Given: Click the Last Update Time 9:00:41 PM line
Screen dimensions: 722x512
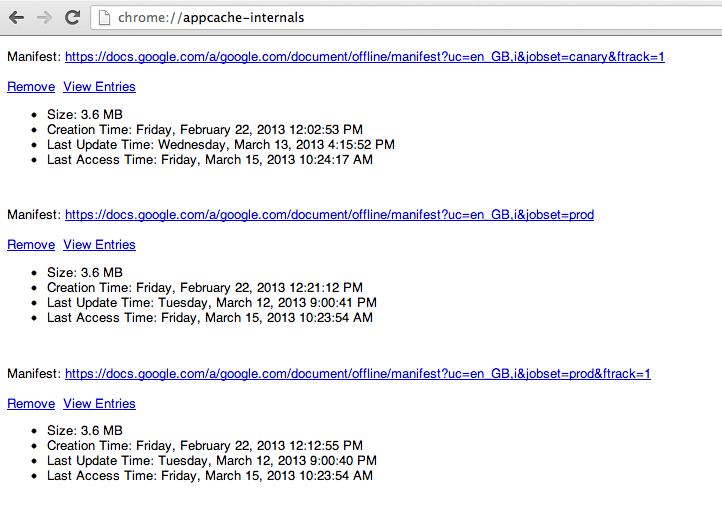Looking at the screenshot, I should click(211, 303).
